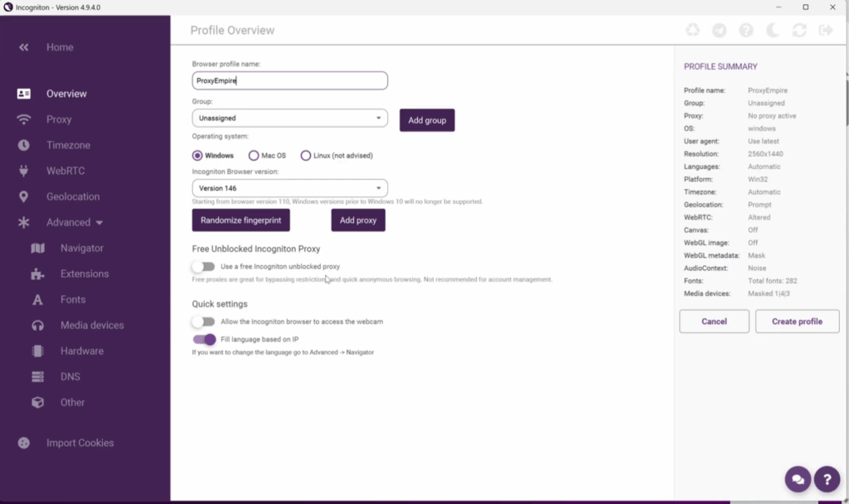Click the refresh sync arrows icon
The width and height of the screenshot is (849, 504).
tap(799, 31)
